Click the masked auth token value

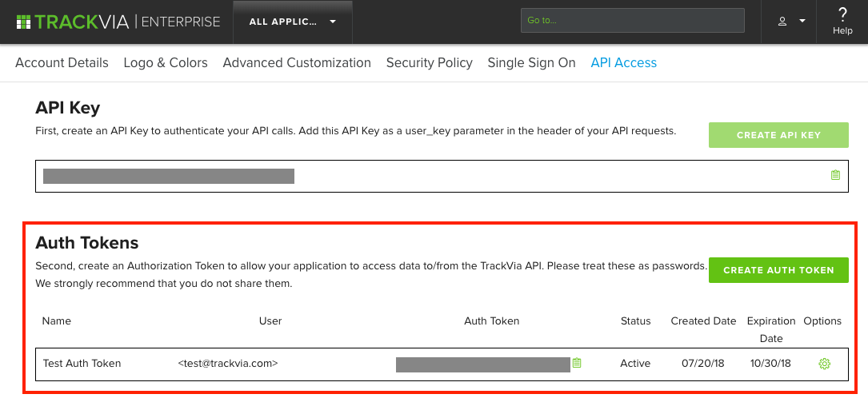coord(482,364)
